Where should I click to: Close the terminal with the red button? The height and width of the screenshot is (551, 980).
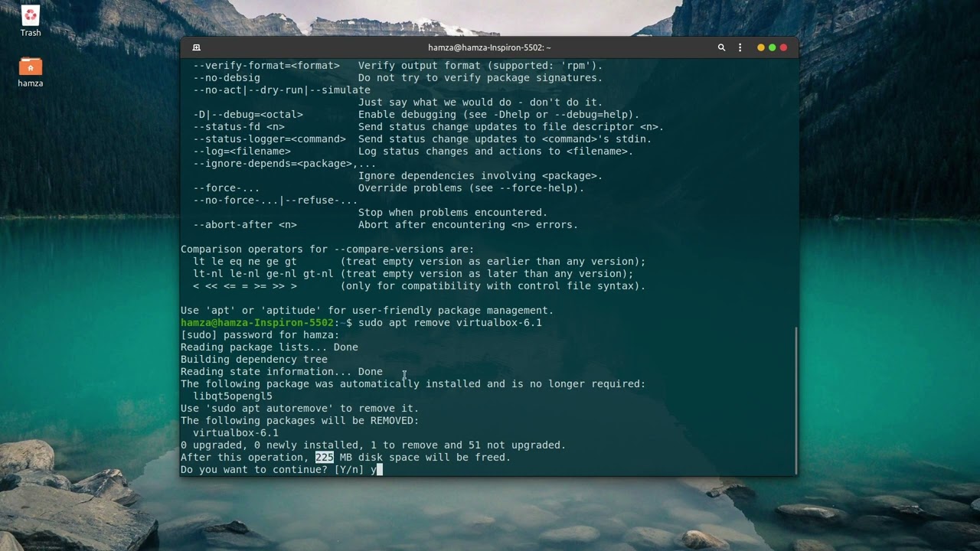tap(783, 47)
